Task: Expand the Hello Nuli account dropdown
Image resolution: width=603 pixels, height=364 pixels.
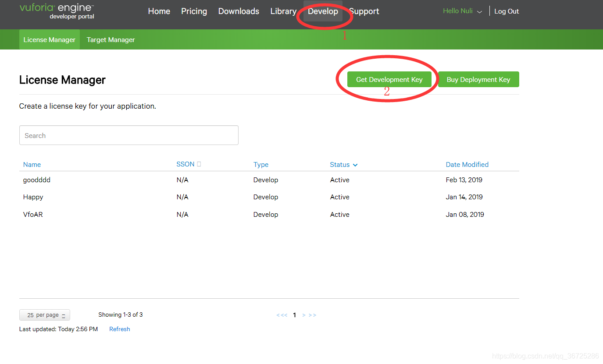Action: point(462,11)
